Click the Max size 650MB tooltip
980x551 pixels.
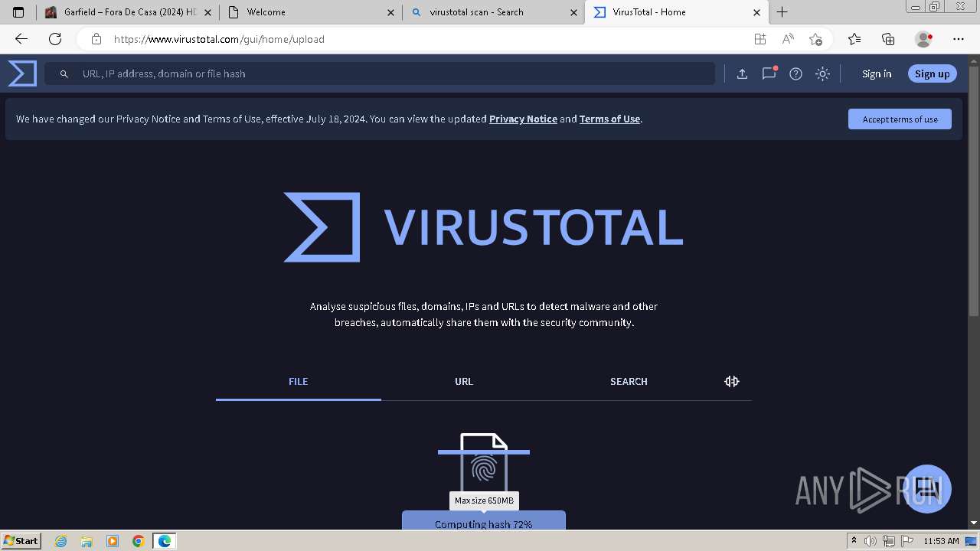(x=484, y=500)
